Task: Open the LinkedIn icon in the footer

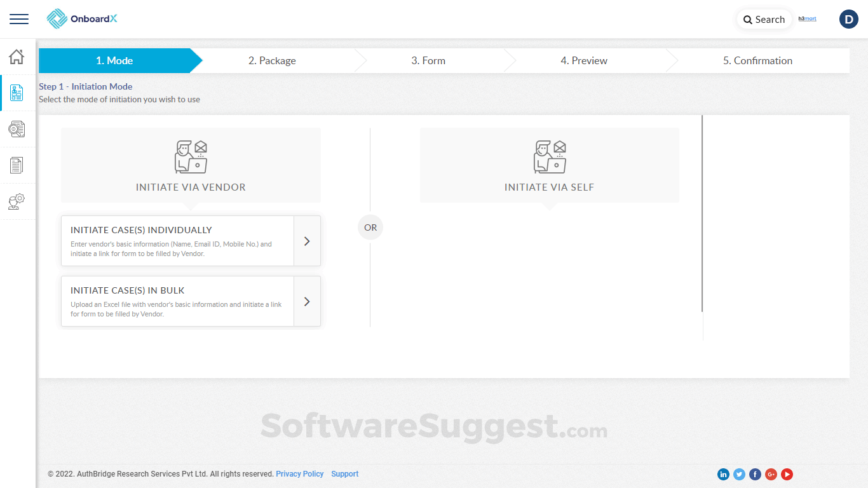Action: (x=723, y=474)
